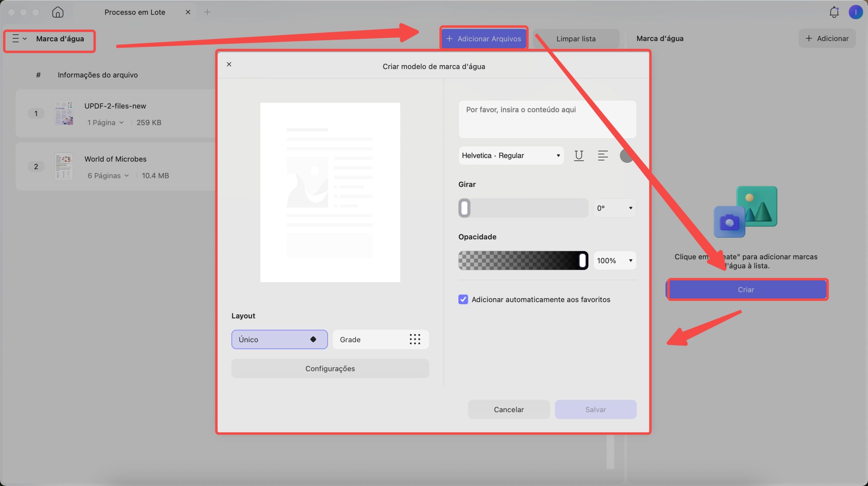Select the World of Microbes file name
This screenshot has height=486, width=868.
point(115,159)
